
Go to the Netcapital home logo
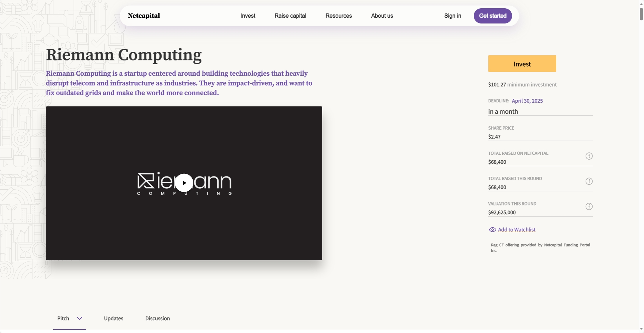point(144,16)
